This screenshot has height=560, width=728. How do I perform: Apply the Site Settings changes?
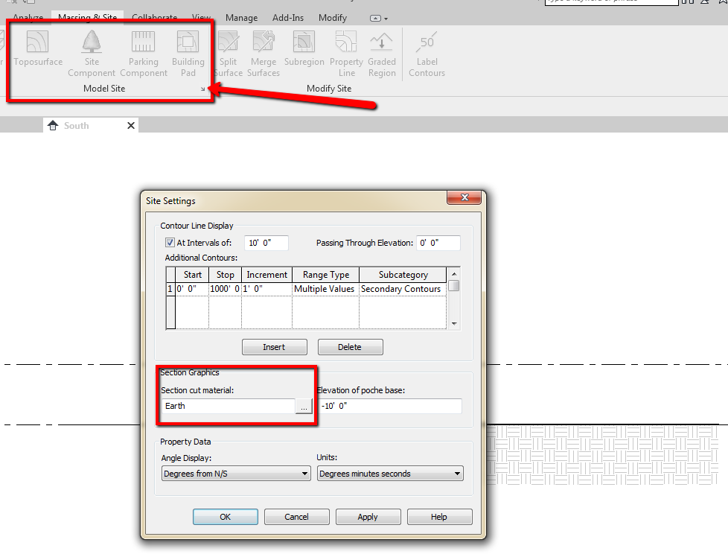pos(368,516)
